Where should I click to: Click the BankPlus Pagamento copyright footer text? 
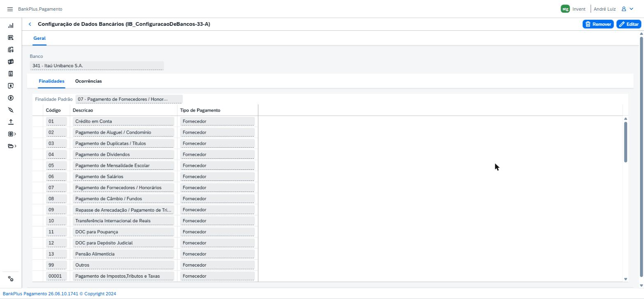[60, 294]
